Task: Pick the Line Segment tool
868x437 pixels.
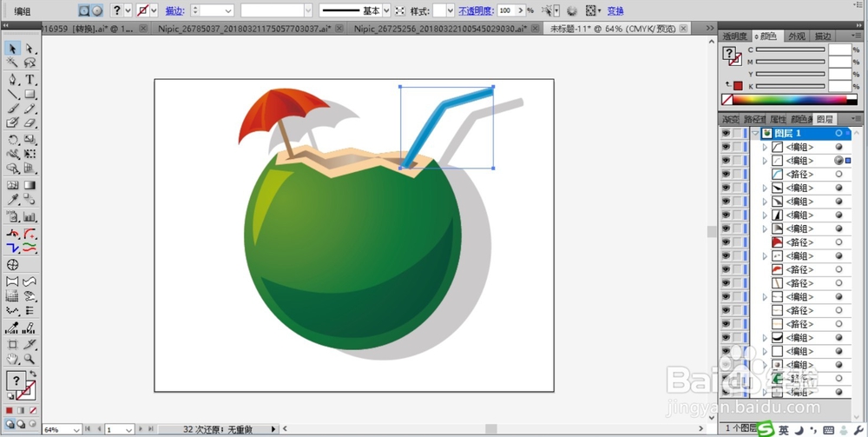Action: 13,94
